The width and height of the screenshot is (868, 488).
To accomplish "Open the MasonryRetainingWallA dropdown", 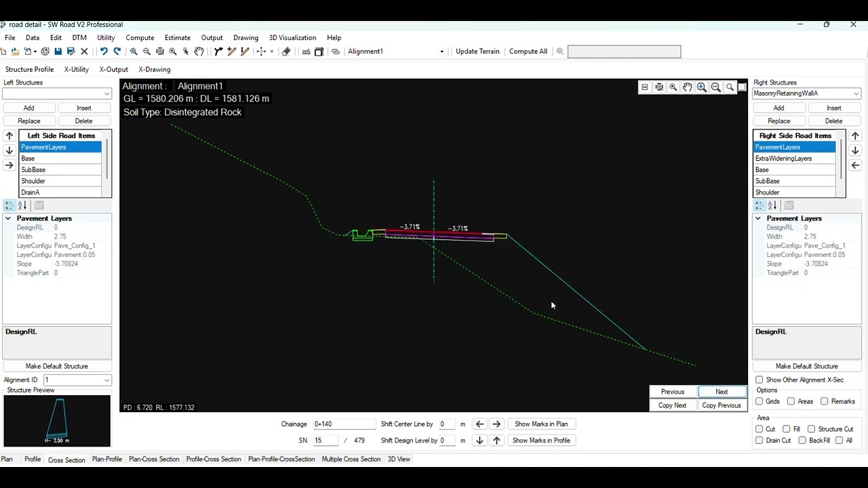I will (x=856, y=94).
